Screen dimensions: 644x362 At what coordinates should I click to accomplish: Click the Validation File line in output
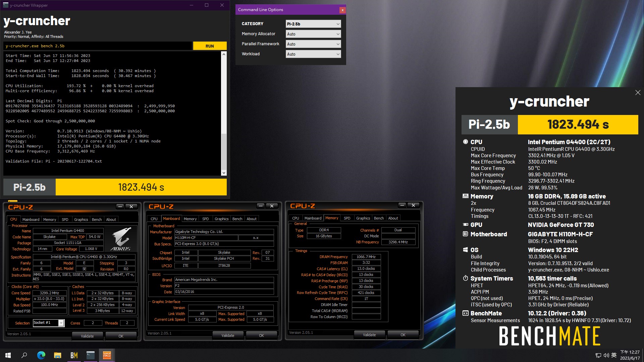point(54,161)
